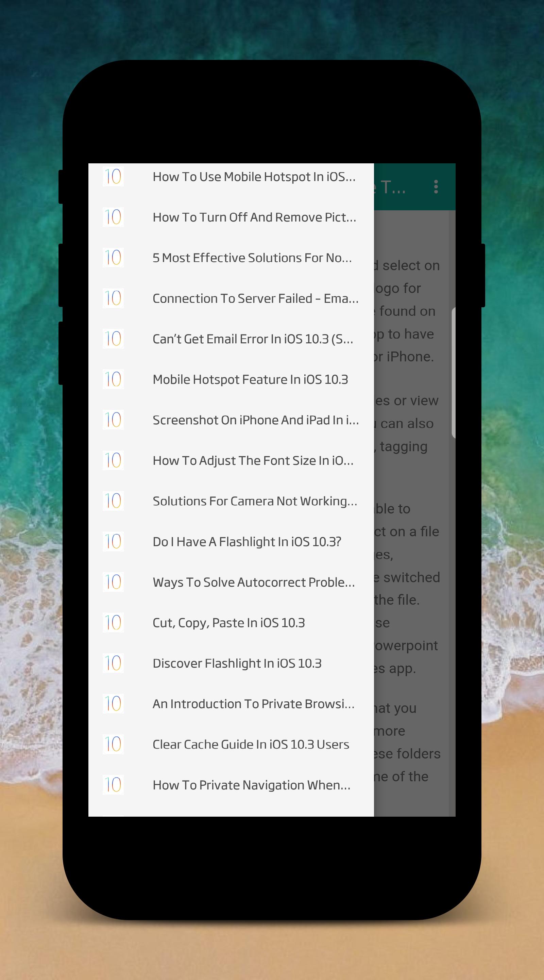
Task: Open Cut, Copy, Paste In iOS 10.3
Action: [231, 623]
